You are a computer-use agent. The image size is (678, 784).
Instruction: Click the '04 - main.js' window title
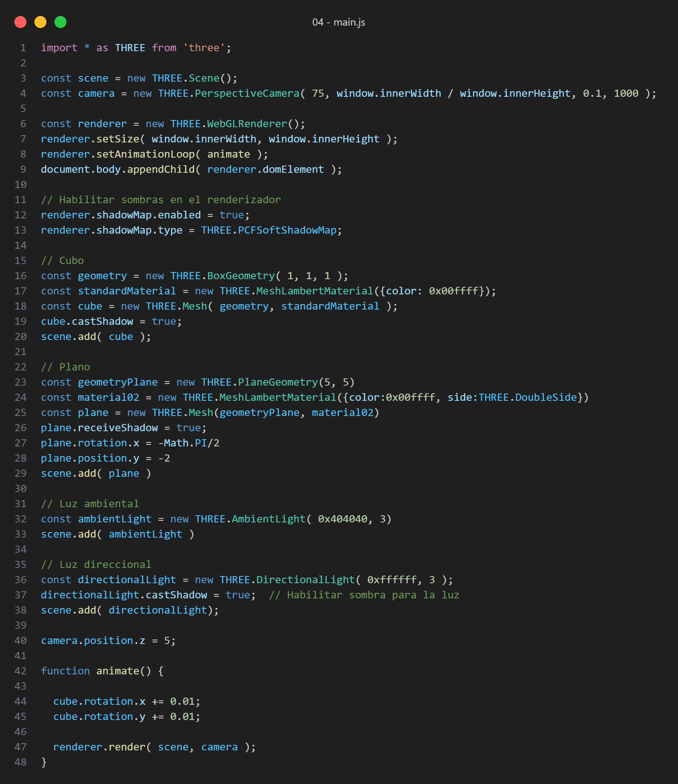[x=339, y=22]
